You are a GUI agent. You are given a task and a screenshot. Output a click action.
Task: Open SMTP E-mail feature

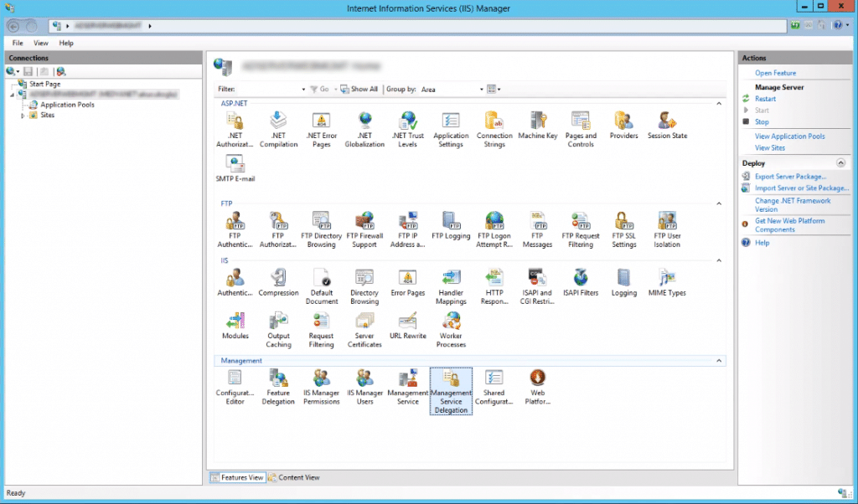point(235,168)
